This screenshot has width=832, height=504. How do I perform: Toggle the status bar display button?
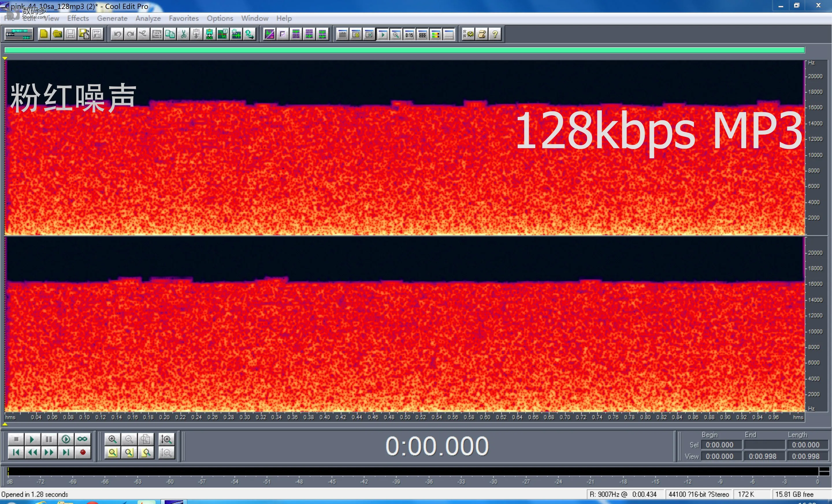click(x=449, y=34)
